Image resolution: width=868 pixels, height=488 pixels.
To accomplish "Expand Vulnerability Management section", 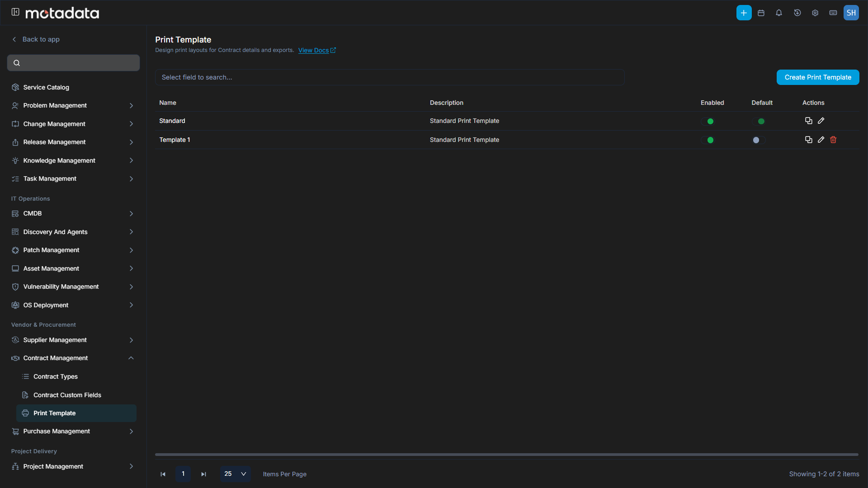I will [x=73, y=286].
